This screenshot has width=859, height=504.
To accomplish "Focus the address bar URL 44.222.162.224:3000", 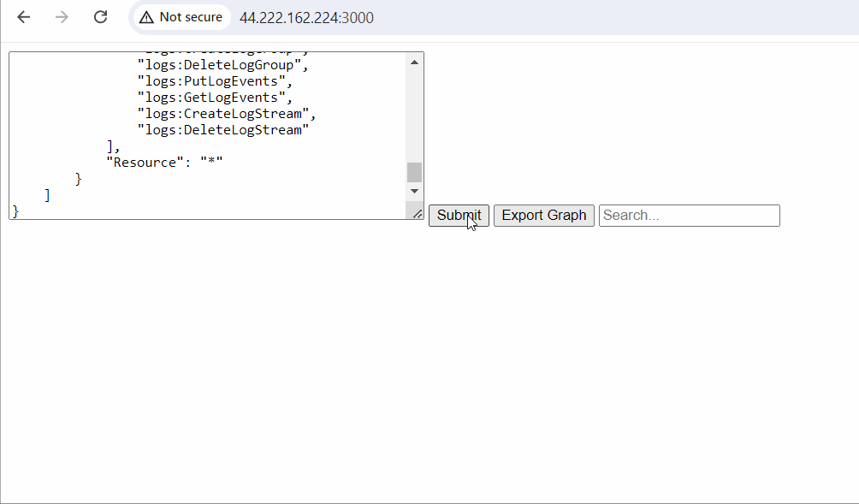I will pyautogui.click(x=306, y=17).
